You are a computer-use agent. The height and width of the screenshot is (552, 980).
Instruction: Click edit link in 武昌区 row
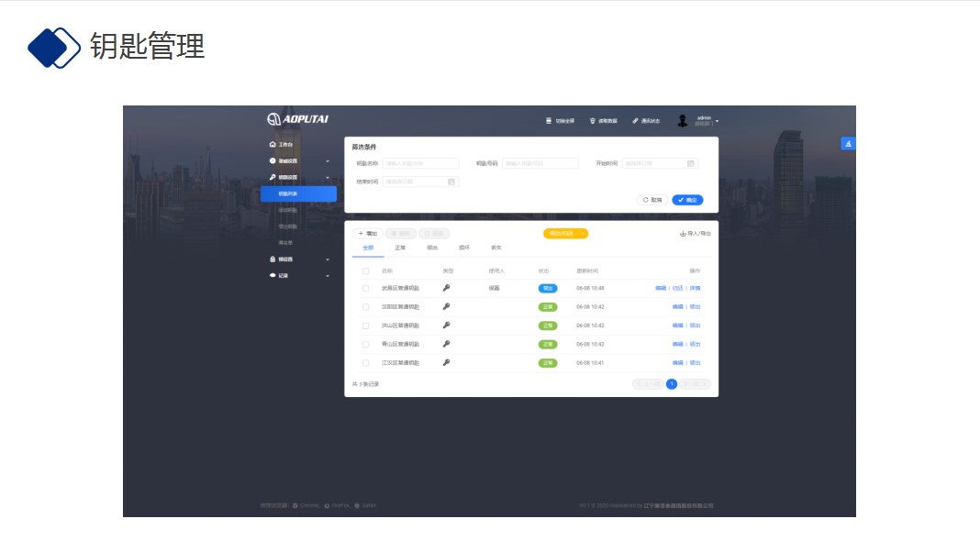click(x=661, y=289)
